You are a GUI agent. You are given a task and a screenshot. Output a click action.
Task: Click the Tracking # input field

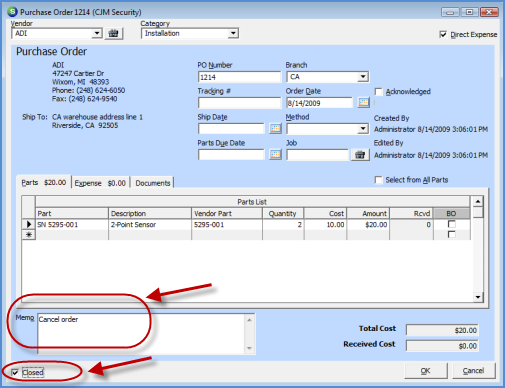pos(239,103)
